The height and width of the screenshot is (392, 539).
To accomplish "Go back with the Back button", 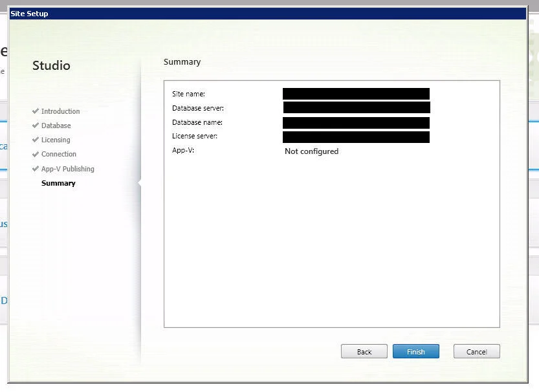I will tap(364, 351).
